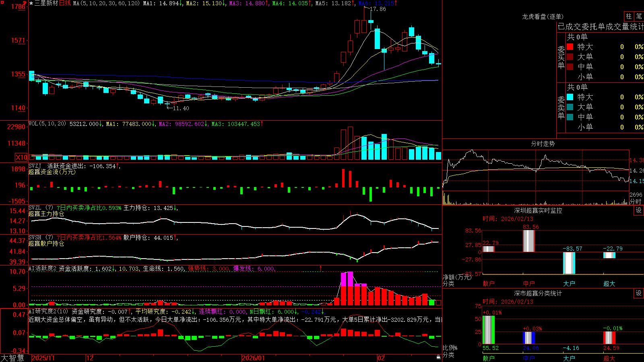Click the 分时走势 panel title
Image resolution: width=644 pixels, height=362 pixels.
pyautogui.click(x=543, y=144)
